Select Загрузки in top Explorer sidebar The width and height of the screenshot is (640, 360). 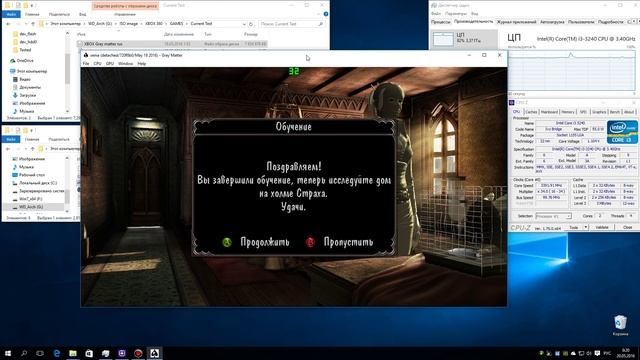(x=27, y=95)
